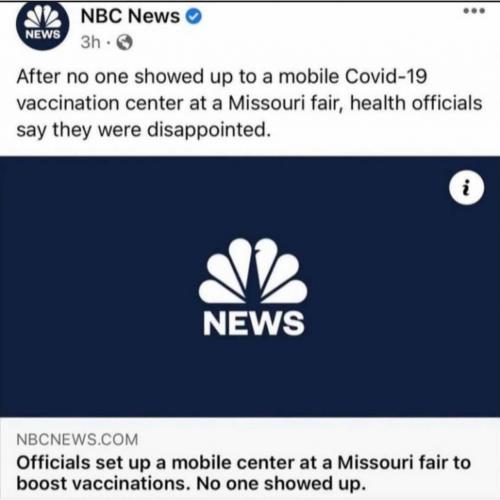Click the large white NEWS wordmark
This screenshot has height=500, width=500.
[254, 323]
